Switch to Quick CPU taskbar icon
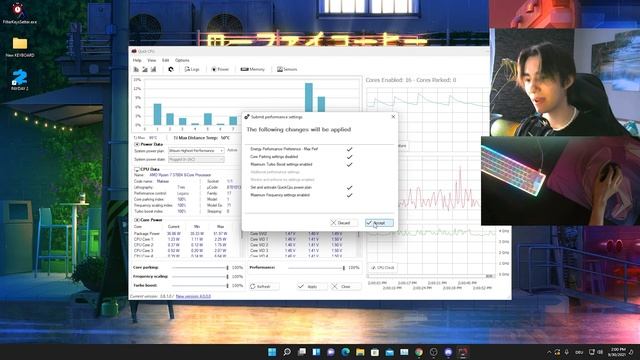This screenshot has height=360, width=640. tap(463, 352)
